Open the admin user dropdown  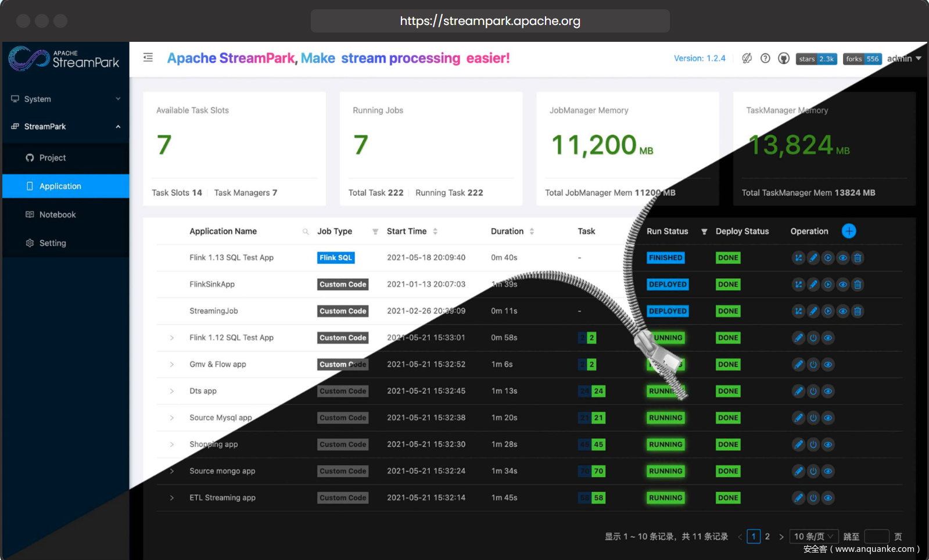click(x=904, y=59)
